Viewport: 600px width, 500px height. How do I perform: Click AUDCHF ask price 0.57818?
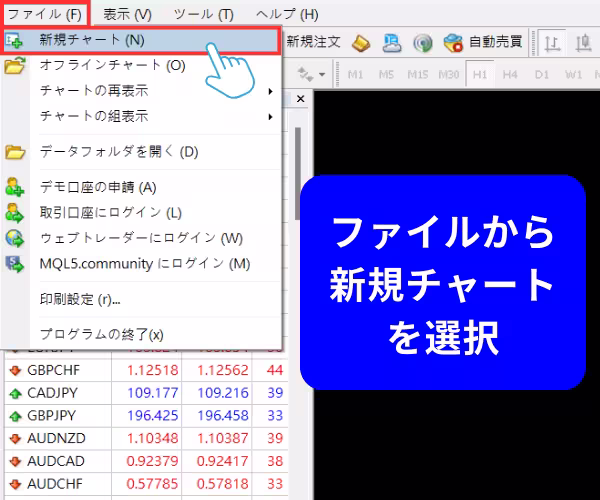[x=223, y=484]
